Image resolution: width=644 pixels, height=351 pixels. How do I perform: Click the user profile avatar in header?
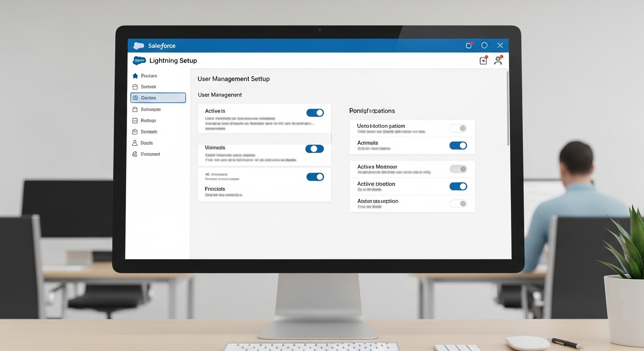coord(498,60)
